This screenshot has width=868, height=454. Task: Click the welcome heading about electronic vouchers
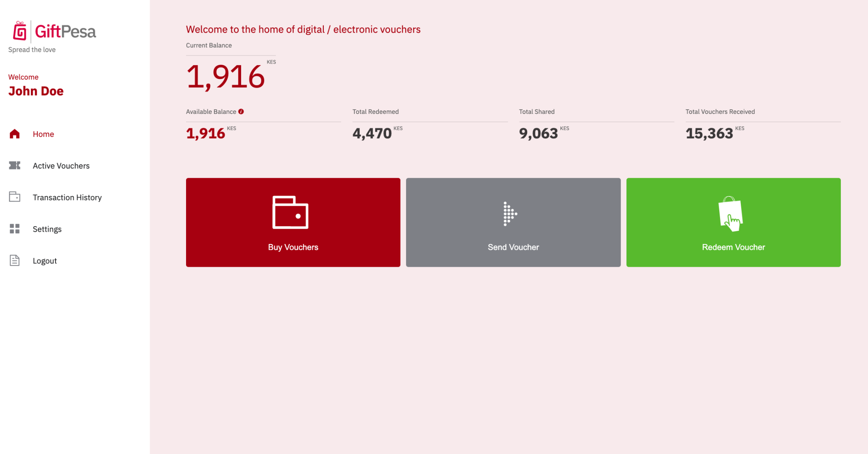(303, 30)
